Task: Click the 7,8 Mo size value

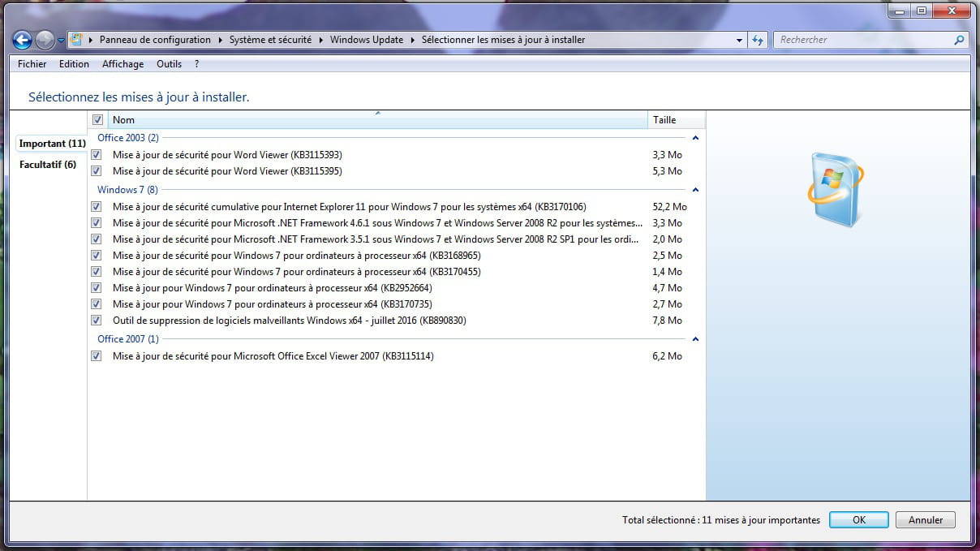Action: click(x=667, y=321)
